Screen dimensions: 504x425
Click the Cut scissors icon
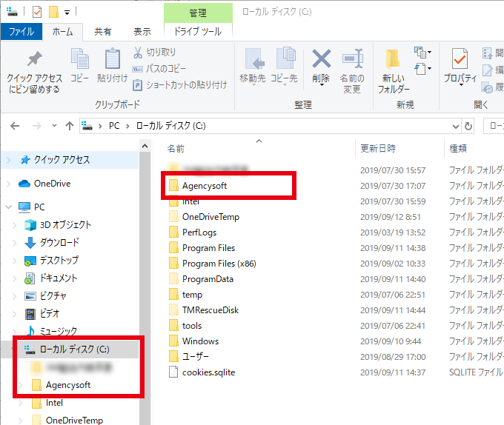[x=139, y=52]
